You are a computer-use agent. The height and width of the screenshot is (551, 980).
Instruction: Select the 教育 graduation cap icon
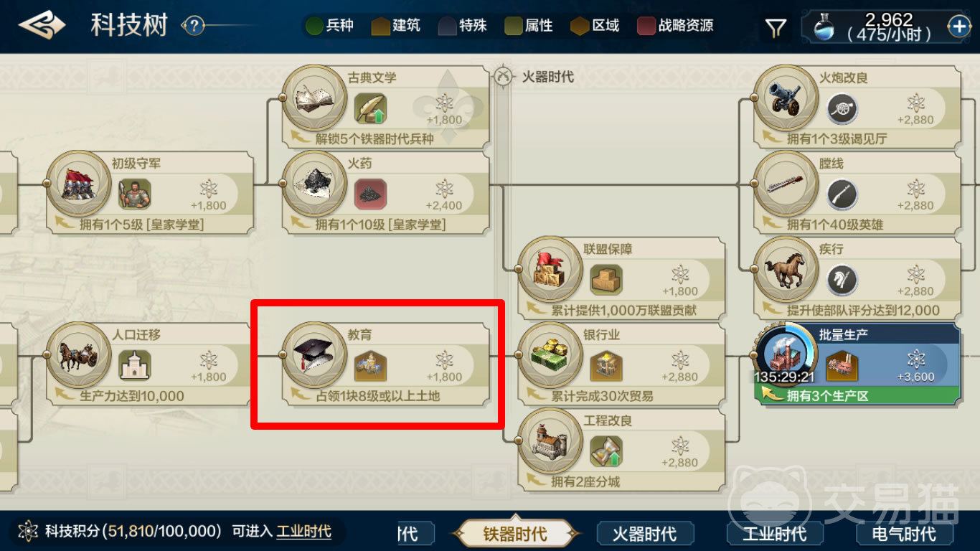pyautogui.click(x=310, y=354)
